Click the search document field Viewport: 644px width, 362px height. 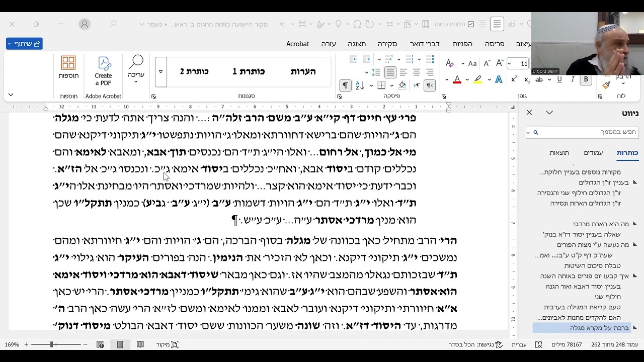(582, 132)
